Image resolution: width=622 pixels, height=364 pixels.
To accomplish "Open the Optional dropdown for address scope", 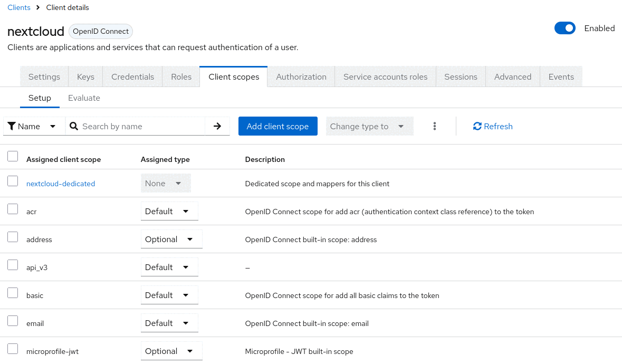I will coord(171,239).
